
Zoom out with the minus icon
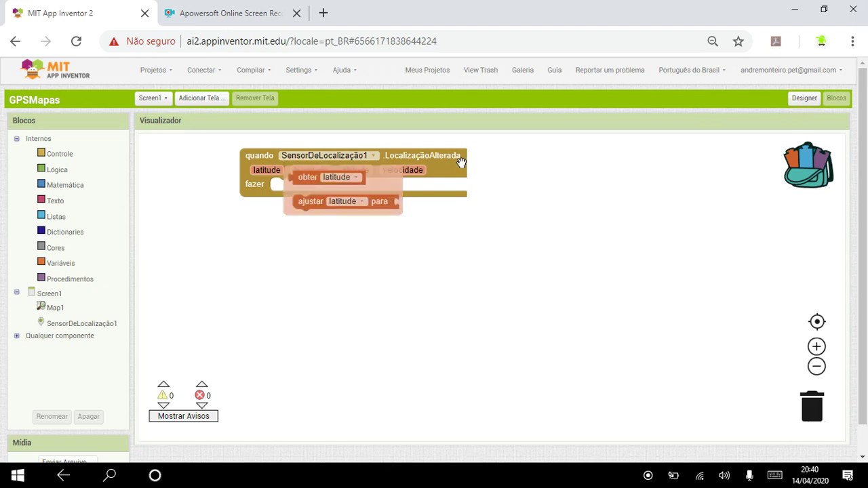pos(816,367)
